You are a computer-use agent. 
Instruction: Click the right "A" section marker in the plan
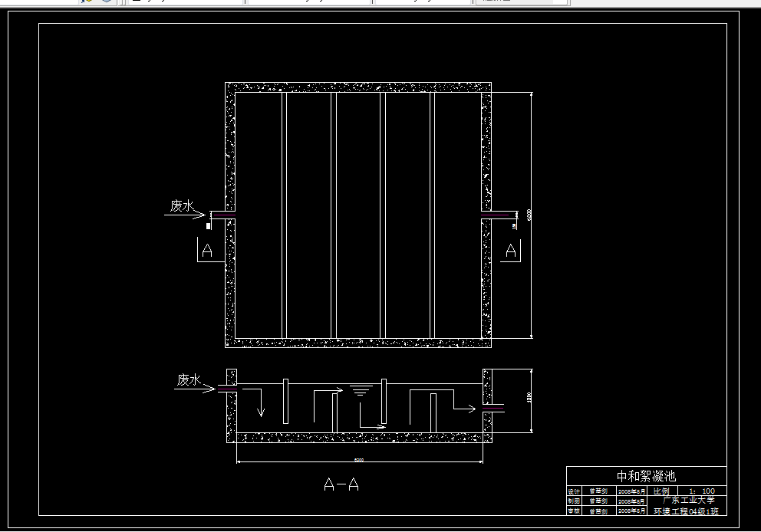(x=511, y=250)
